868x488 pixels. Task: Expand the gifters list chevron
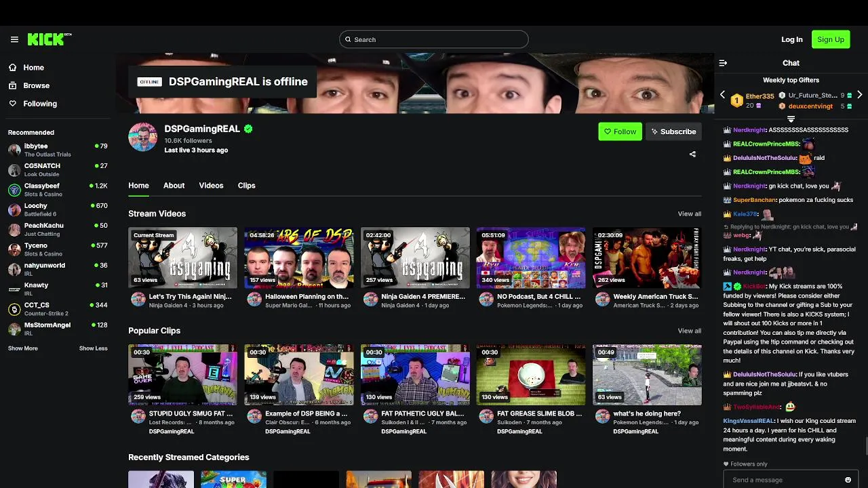(x=791, y=119)
